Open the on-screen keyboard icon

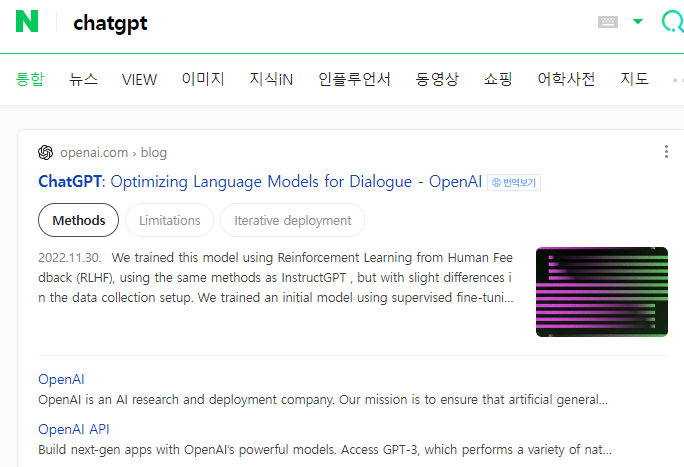click(x=608, y=21)
